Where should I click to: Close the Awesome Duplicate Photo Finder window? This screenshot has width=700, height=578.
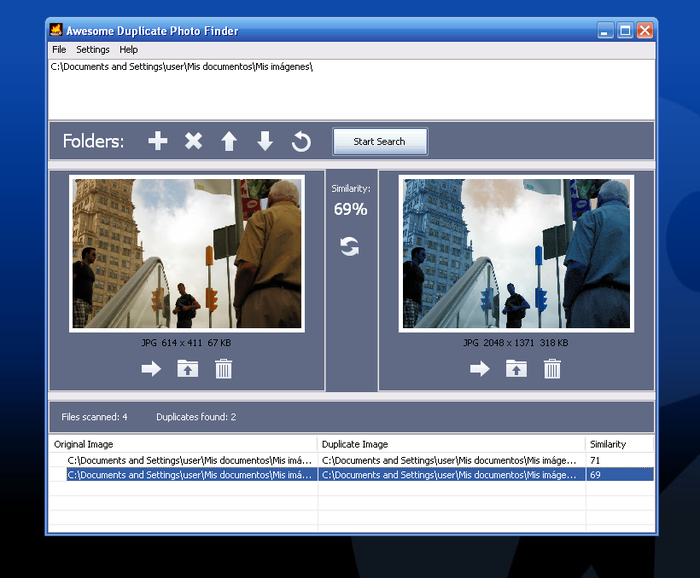tap(645, 30)
